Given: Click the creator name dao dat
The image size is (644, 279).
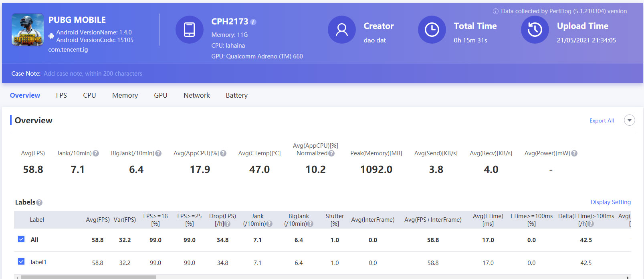Looking at the screenshot, I should tap(375, 40).
